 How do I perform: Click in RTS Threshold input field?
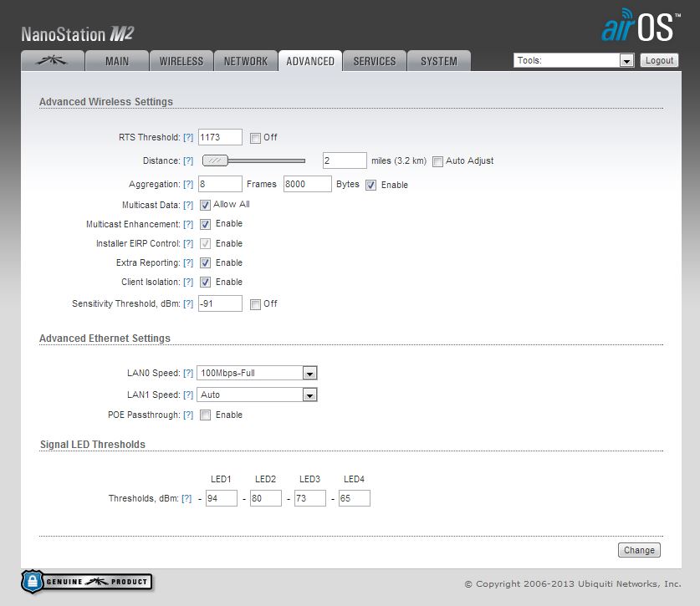(220, 137)
